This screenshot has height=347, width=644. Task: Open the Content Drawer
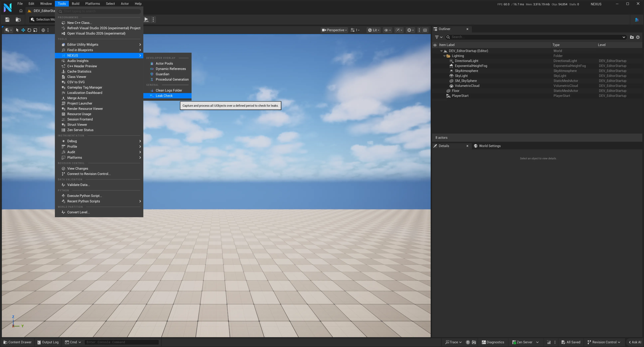click(17, 342)
